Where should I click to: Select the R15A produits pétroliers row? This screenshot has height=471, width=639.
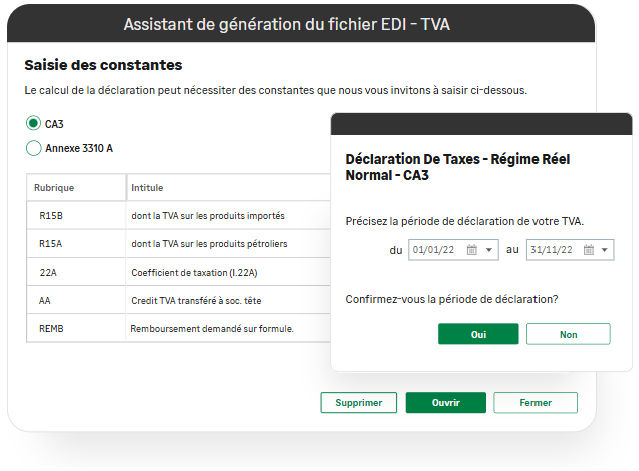(180, 243)
